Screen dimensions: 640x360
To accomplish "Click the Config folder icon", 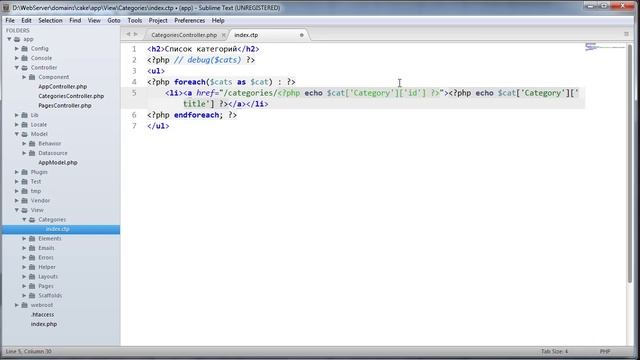I will (24, 49).
